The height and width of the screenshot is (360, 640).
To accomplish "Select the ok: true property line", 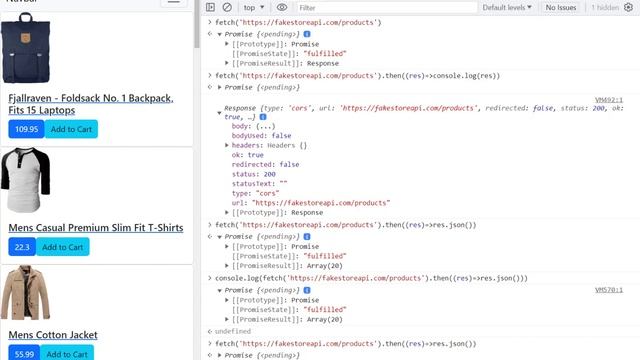I will 247,155.
